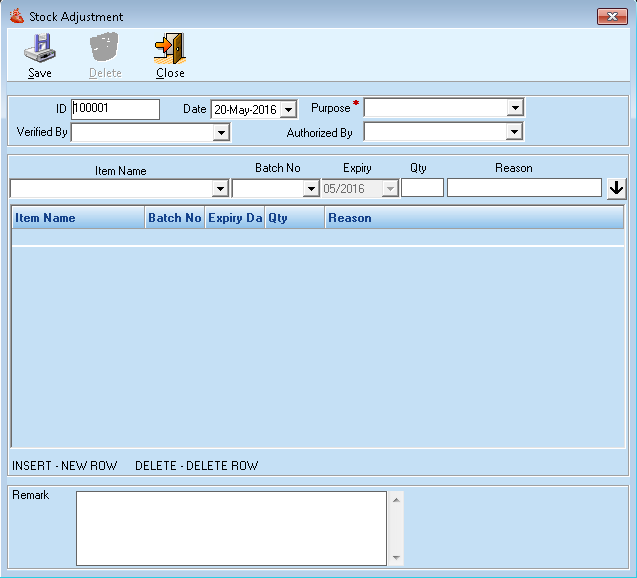Click the Reason column header in grid

(472, 218)
